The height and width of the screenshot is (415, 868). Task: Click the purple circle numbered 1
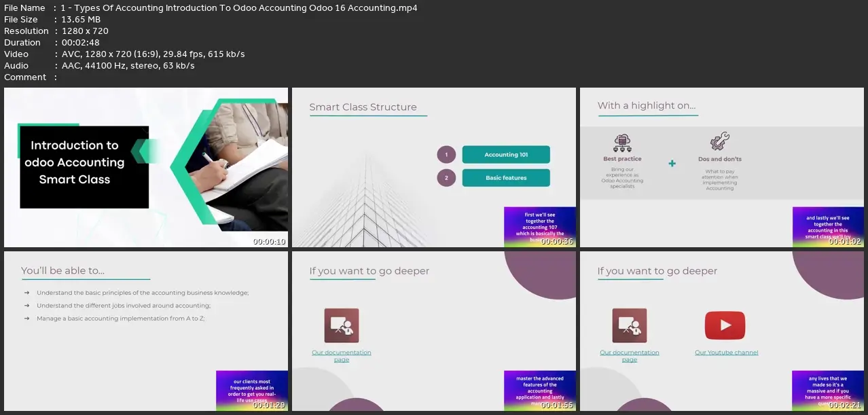446,155
